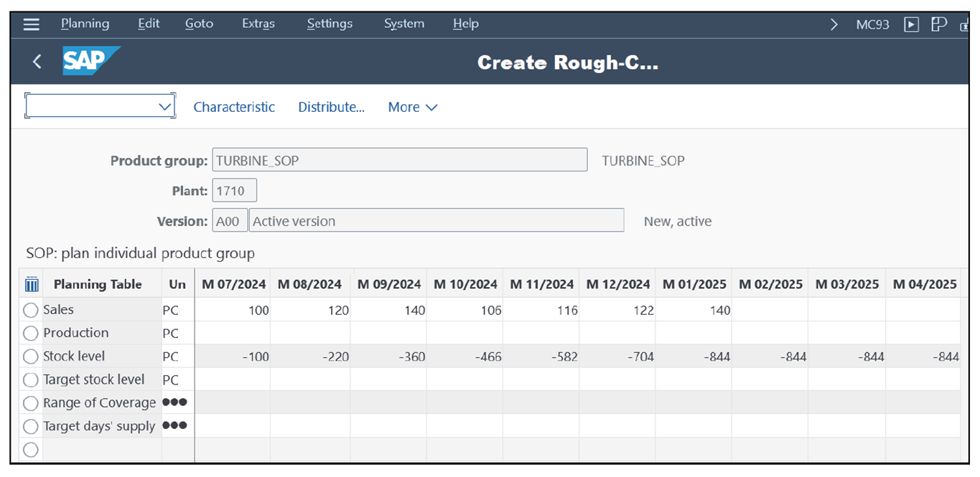
Task: Click the Target days' supply row label
Action: [99, 426]
